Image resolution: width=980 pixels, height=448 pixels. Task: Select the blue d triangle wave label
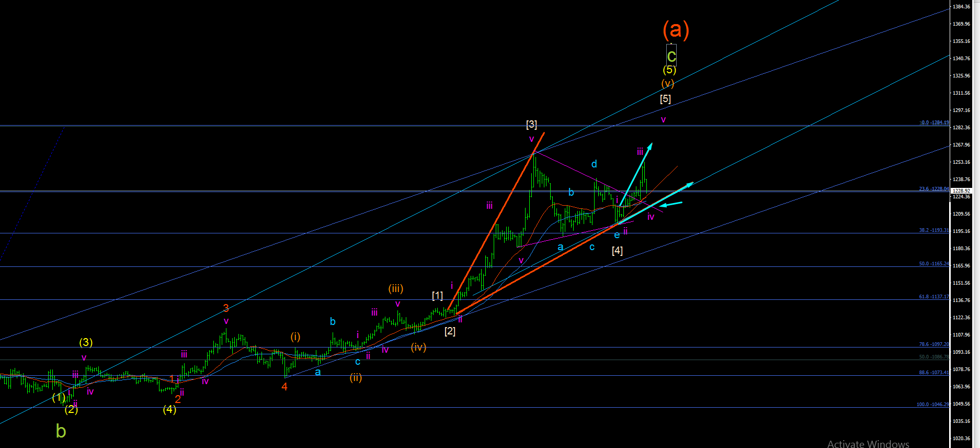[x=594, y=164]
